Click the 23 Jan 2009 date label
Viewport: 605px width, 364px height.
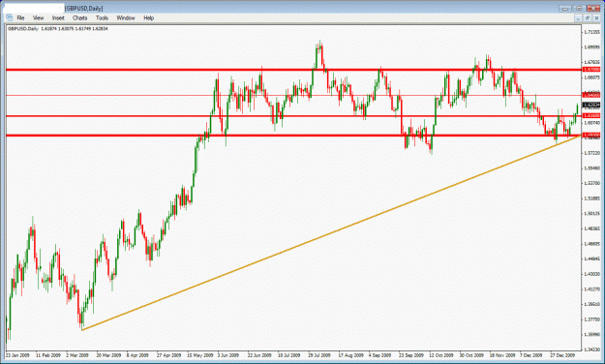17,354
